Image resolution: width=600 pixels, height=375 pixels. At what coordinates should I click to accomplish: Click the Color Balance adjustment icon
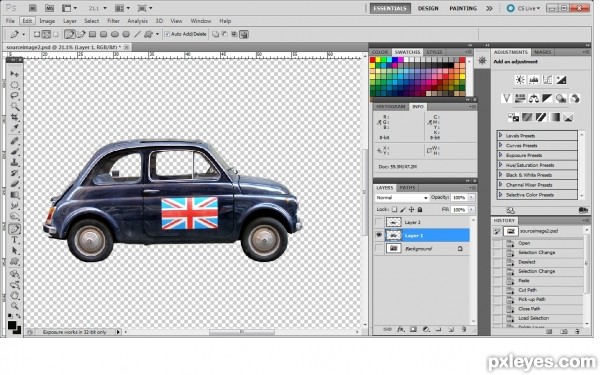[533, 98]
